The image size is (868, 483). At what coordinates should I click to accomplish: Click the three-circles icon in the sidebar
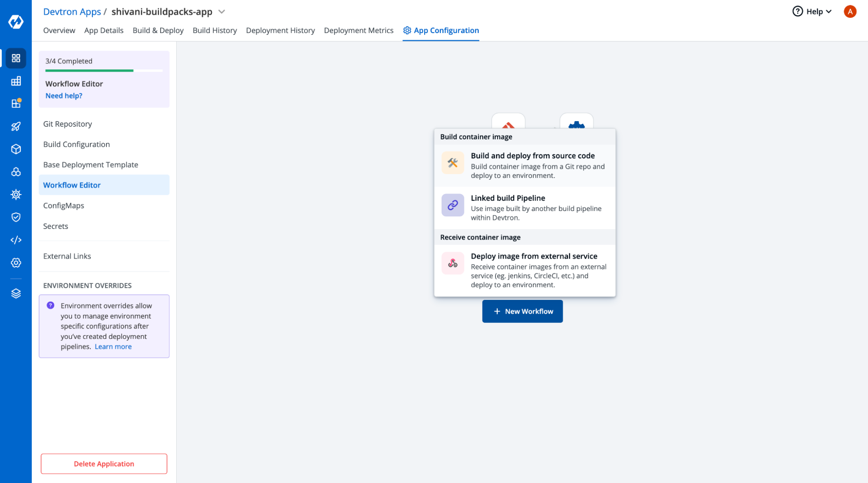click(x=16, y=172)
